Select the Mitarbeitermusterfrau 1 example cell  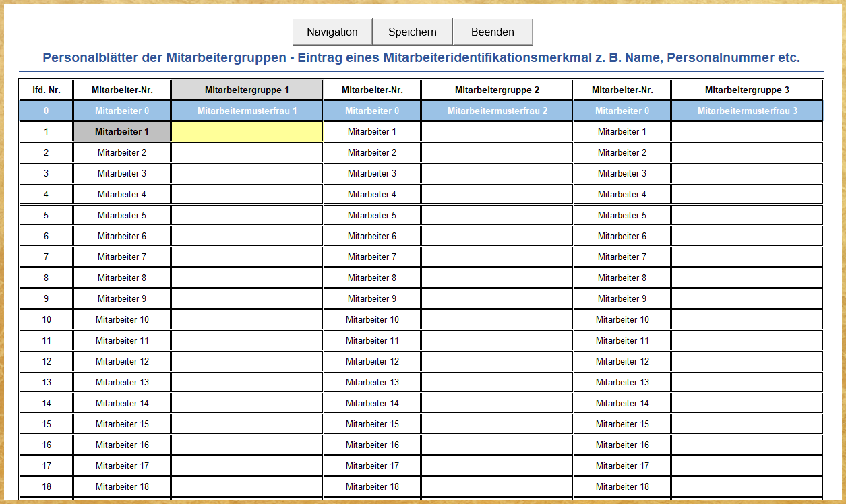(x=247, y=111)
